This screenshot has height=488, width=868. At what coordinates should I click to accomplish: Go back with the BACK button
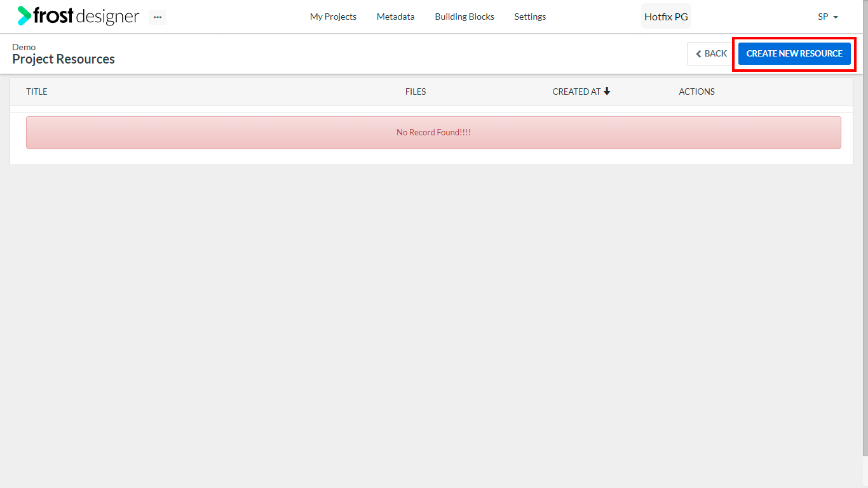coord(710,53)
